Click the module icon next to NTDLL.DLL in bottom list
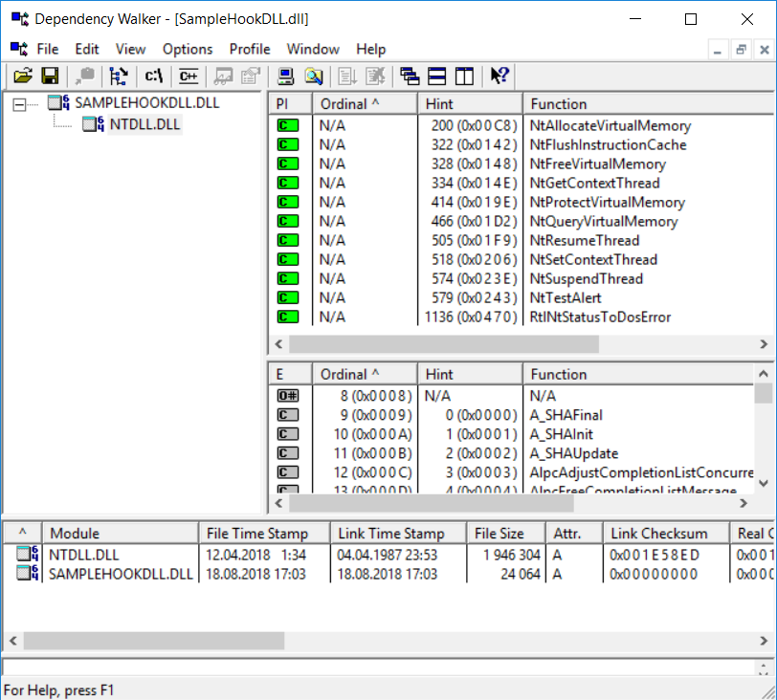Screen dimensions: 777x700 click(28, 555)
